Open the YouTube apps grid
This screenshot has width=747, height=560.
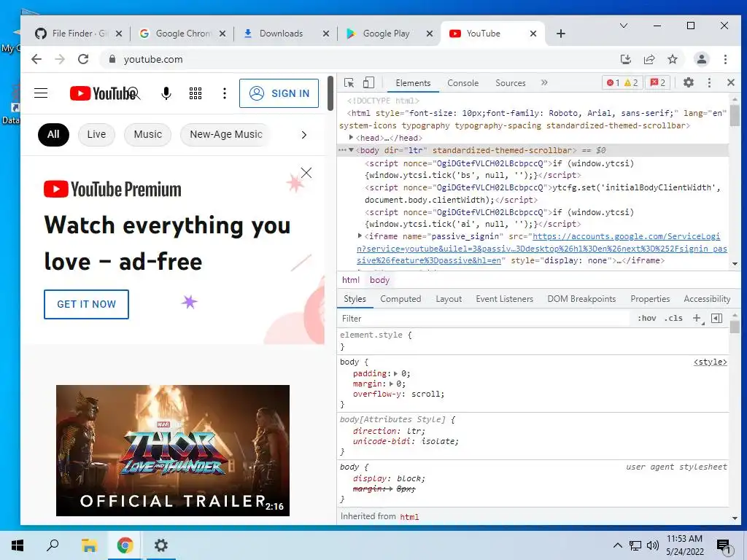tap(196, 93)
